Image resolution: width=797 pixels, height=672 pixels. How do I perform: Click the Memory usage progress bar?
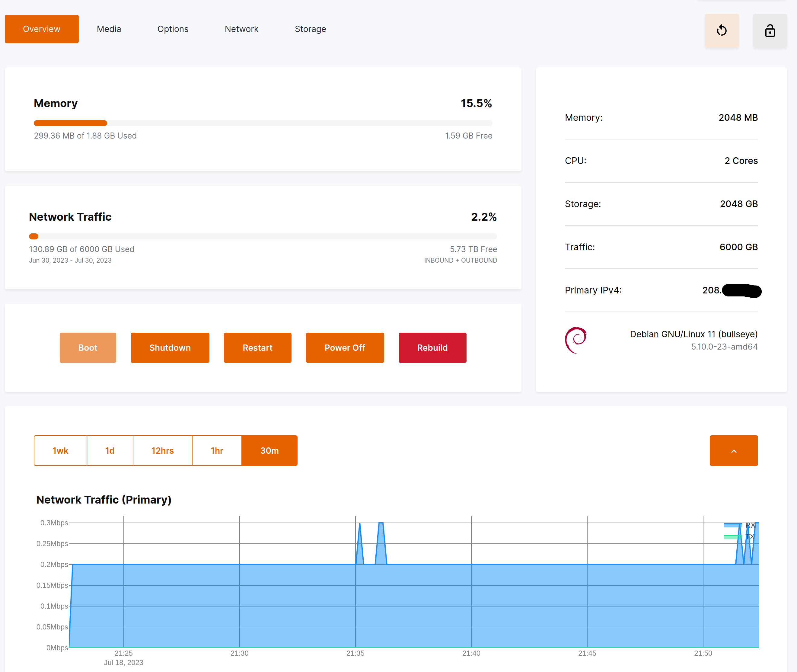[x=263, y=123]
